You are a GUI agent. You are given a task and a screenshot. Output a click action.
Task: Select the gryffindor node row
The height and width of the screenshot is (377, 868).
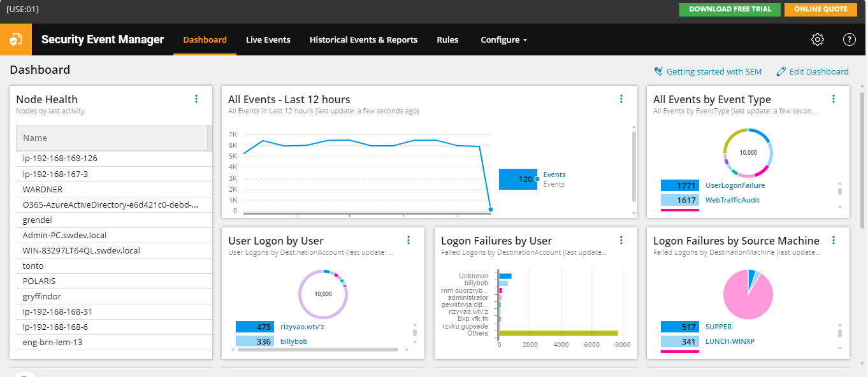click(114, 296)
